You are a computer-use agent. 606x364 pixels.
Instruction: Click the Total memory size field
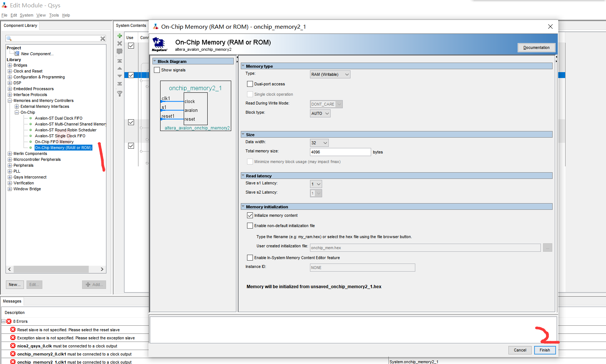coord(340,152)
